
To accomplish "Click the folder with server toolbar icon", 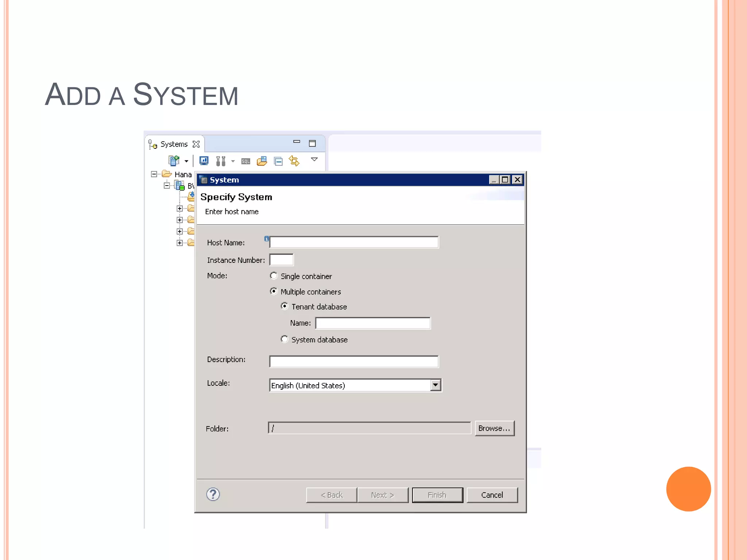I will tap(262, 161).
